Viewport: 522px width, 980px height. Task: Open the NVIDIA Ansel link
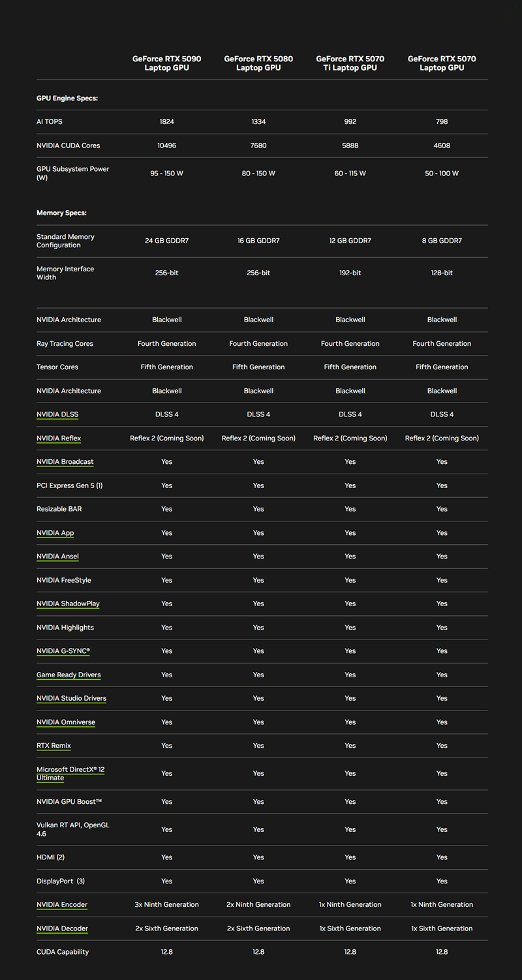(57, 556)
